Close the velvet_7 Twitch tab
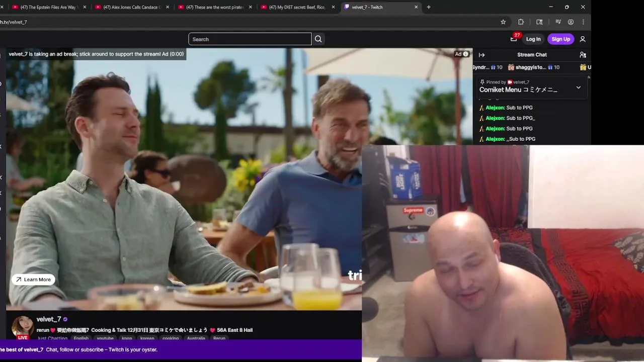This screenshot has width=644, height=362. pos(416,7)
